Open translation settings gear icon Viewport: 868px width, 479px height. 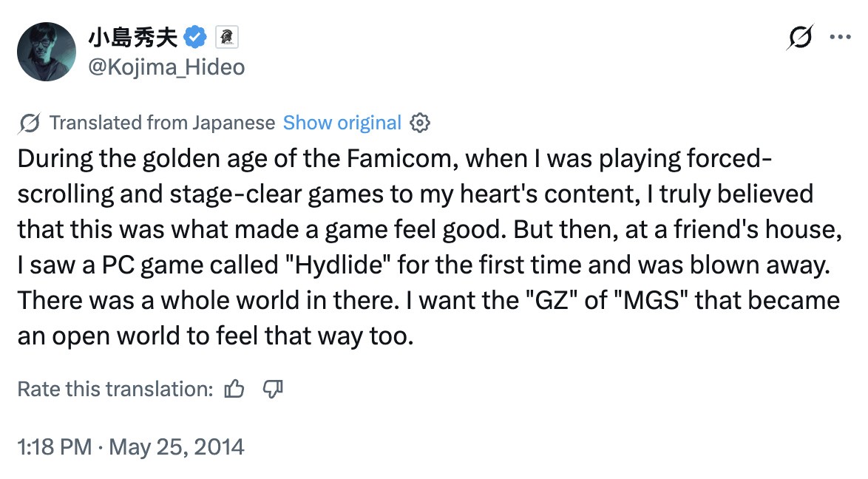pos(419,123)
